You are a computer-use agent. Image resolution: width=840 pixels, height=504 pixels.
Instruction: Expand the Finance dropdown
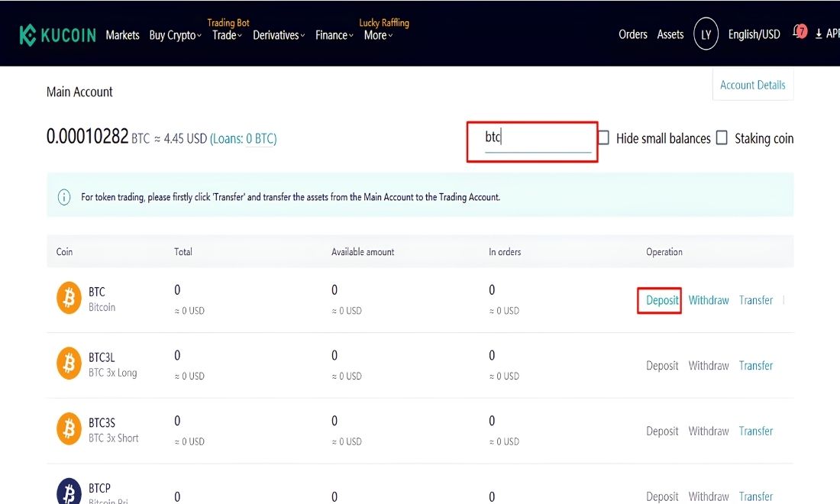pos(334,35)
